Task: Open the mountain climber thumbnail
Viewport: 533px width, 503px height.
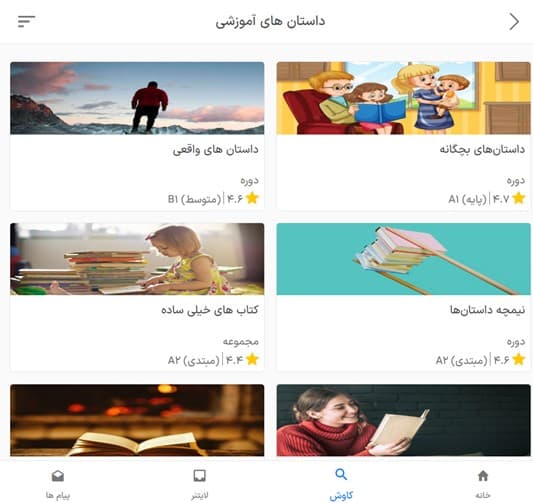Action: tap(137, 98)
